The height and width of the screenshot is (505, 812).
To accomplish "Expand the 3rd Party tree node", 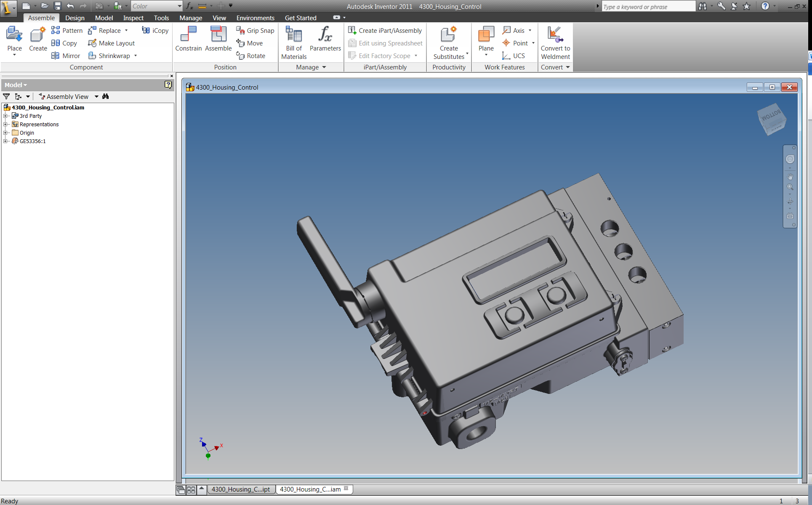I will pos(5,116).
